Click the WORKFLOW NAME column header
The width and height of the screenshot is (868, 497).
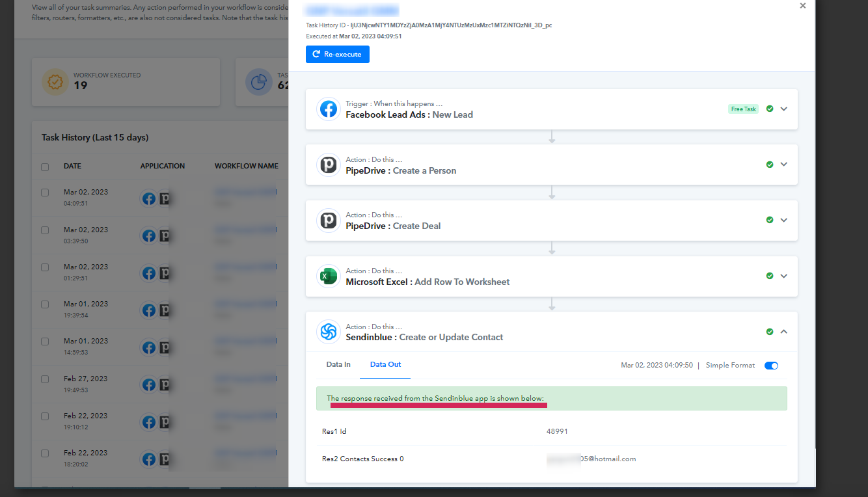pyautogui.click(x=247, y=167)
